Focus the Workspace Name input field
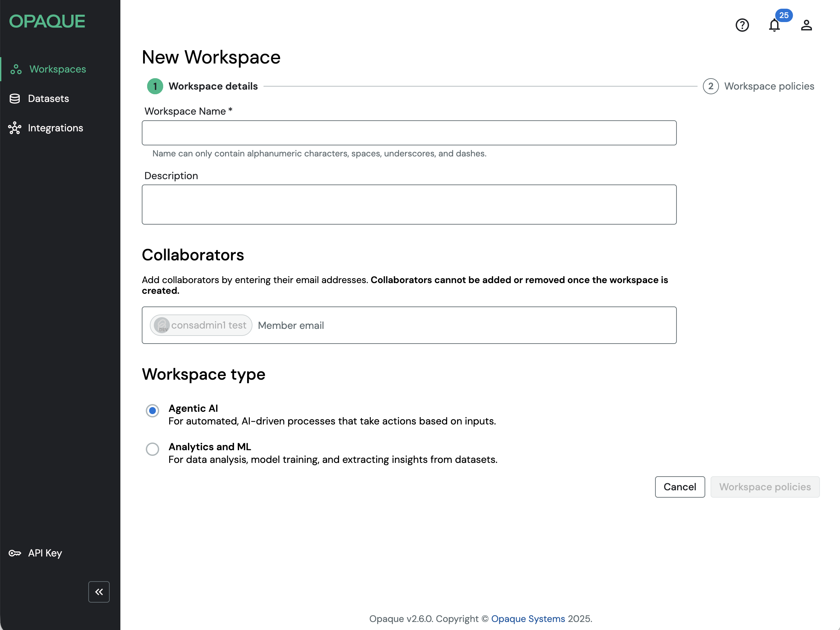Image resolution: width=840 pixels, height=630 pixels. [409, 133]
